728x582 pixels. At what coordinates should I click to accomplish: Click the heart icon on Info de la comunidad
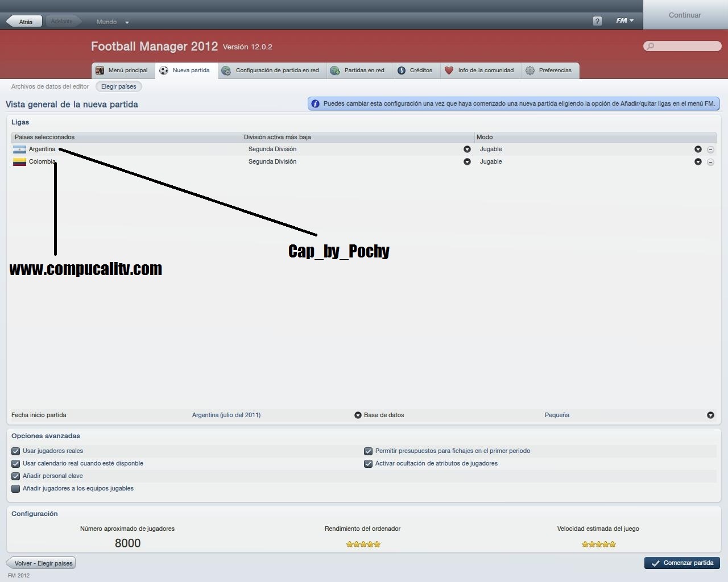tap(450, 70)
